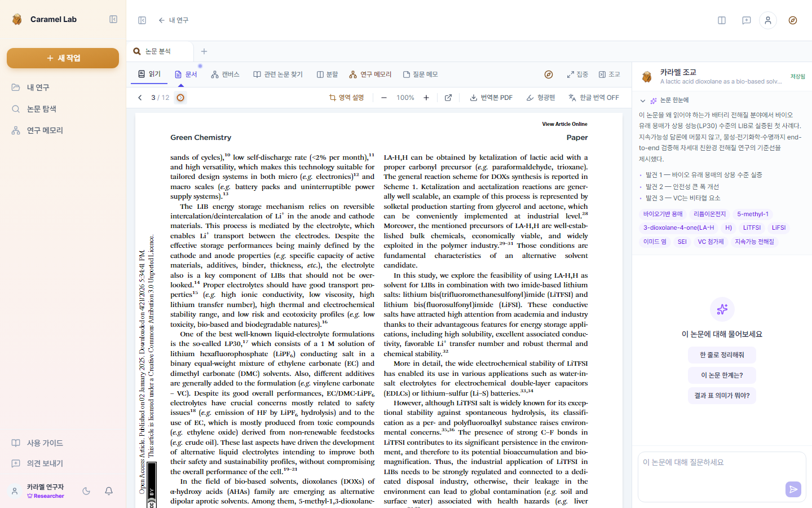Click the compass icon in document toolbar
Viewport: 812px width, 508px height.
click(549, 75)
